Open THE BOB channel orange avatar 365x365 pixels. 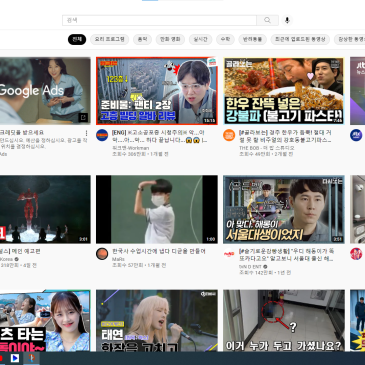229,135
